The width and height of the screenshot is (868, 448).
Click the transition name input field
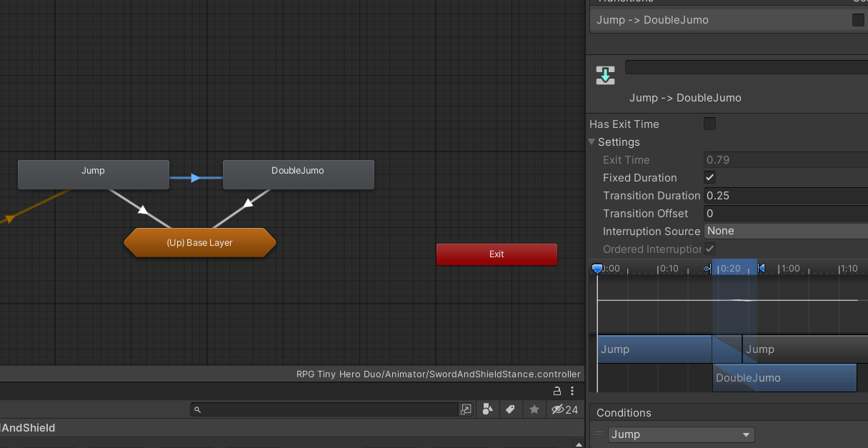click(747, 67)
